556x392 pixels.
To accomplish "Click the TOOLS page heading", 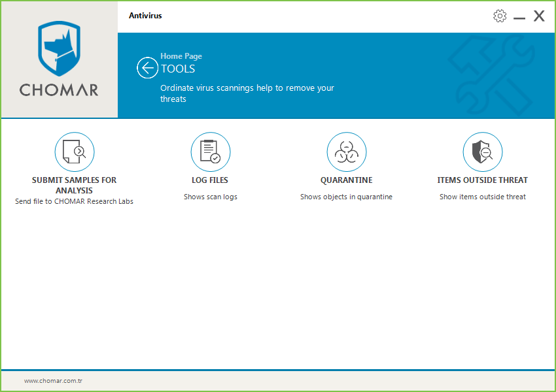I will pyautogui.click(x=178, y=69).
